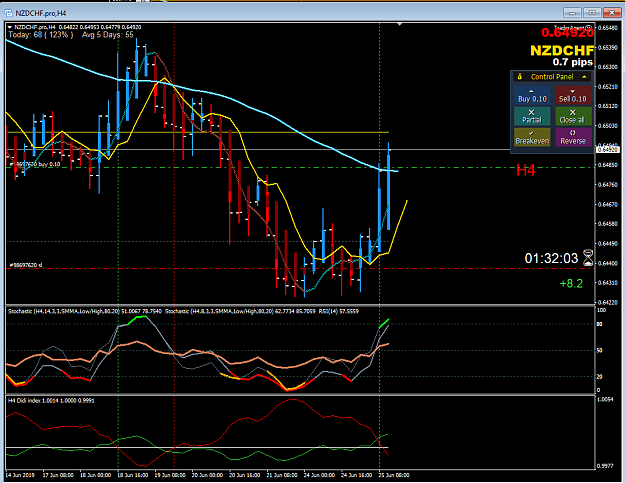Screen dimensions: 625x483
Task: Click the #98697620 buy 0.10 order label
Action: pos(35,164)
